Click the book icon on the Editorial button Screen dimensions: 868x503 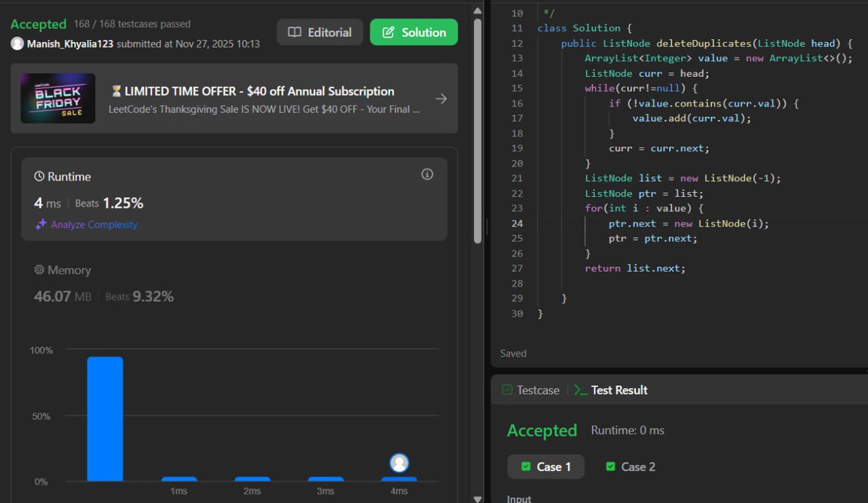(297, 32)
